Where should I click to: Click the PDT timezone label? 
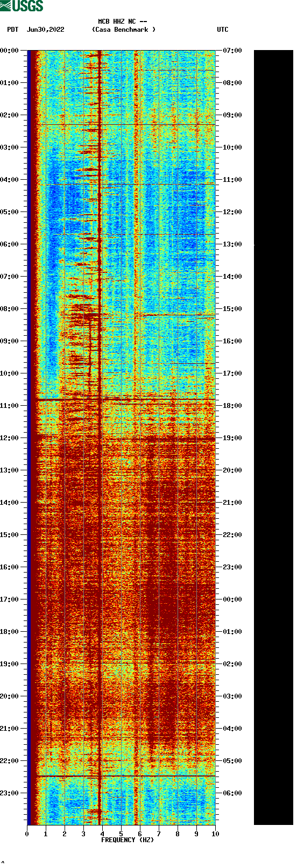tap(13, 30)
